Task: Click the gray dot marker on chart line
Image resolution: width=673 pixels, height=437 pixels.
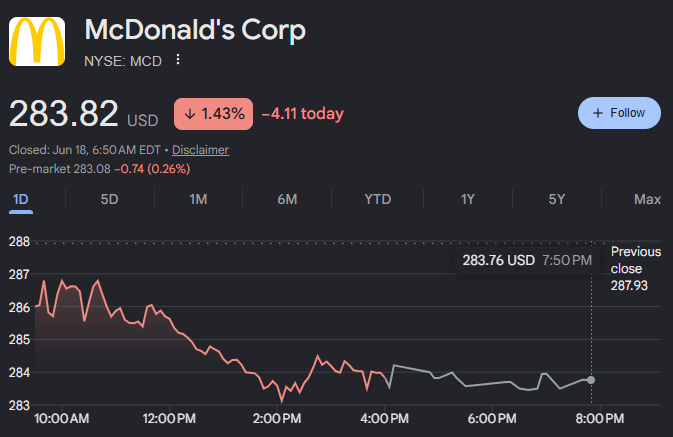Action: point(591,380)
